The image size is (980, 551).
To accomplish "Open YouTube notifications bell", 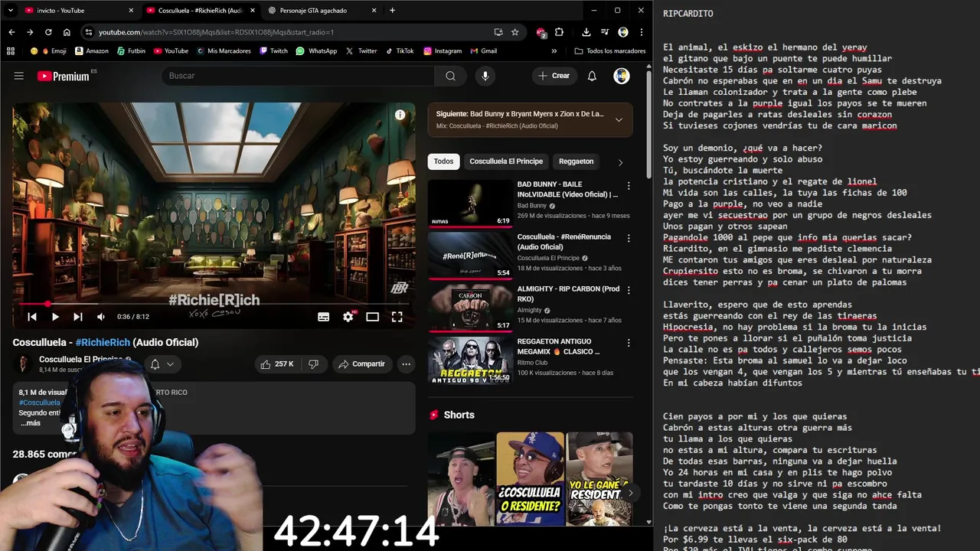I will click(592, 76).
